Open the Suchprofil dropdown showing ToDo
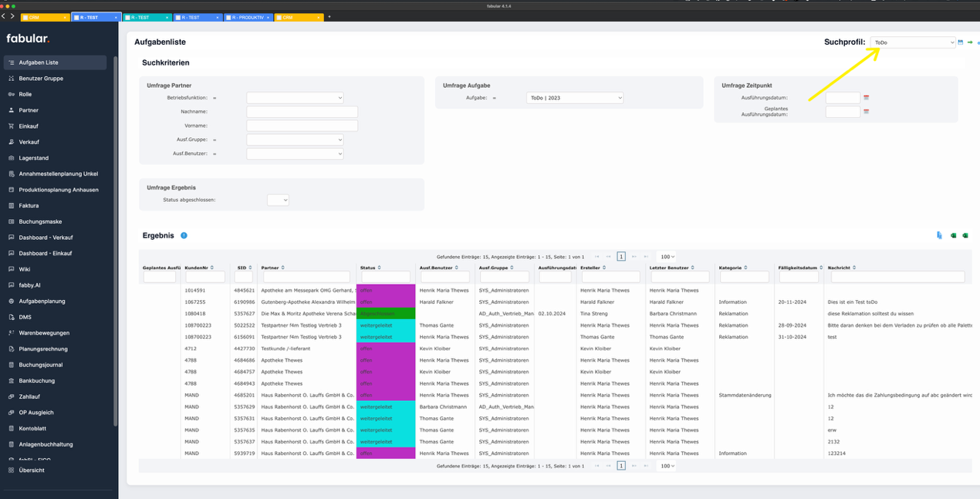980x499 pixels. click(913, 42)
